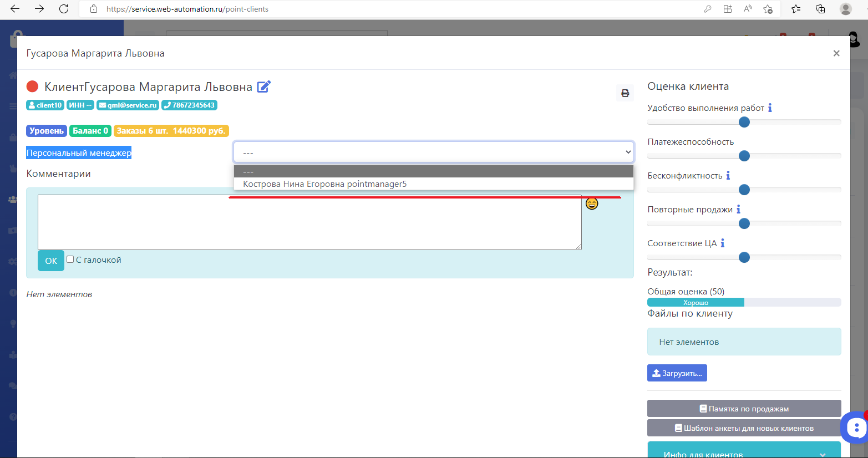The image size is (868, 458).
Task: Enable the С галочкой checkbox
Action: point(70,259)
